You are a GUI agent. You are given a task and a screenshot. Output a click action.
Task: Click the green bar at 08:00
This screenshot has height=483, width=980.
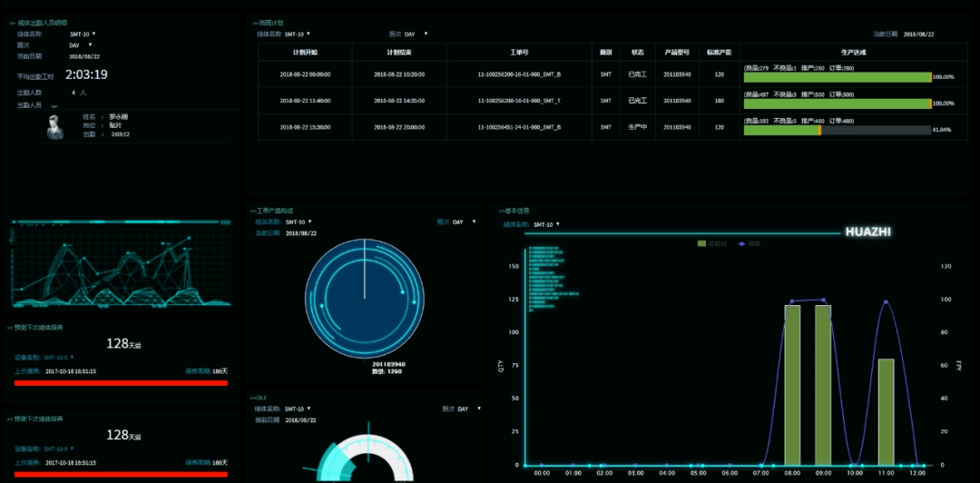792,384
